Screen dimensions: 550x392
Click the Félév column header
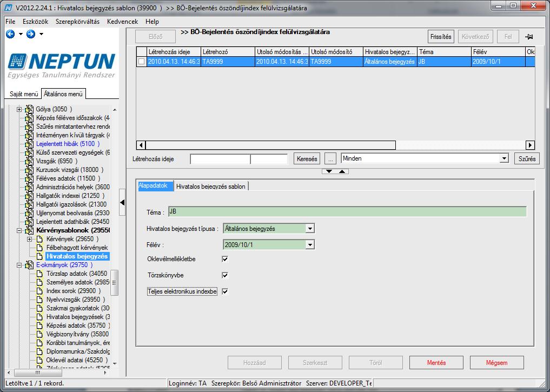[x=498, y=52]
